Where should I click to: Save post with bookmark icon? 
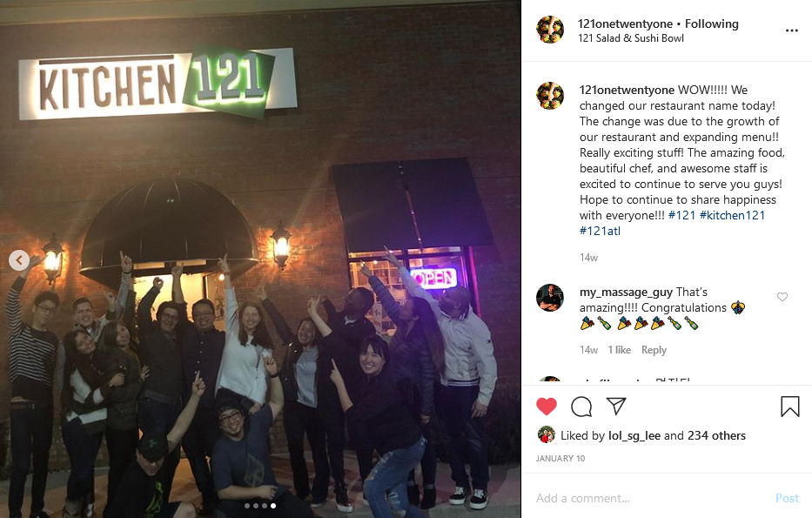(x=789, y=407)
